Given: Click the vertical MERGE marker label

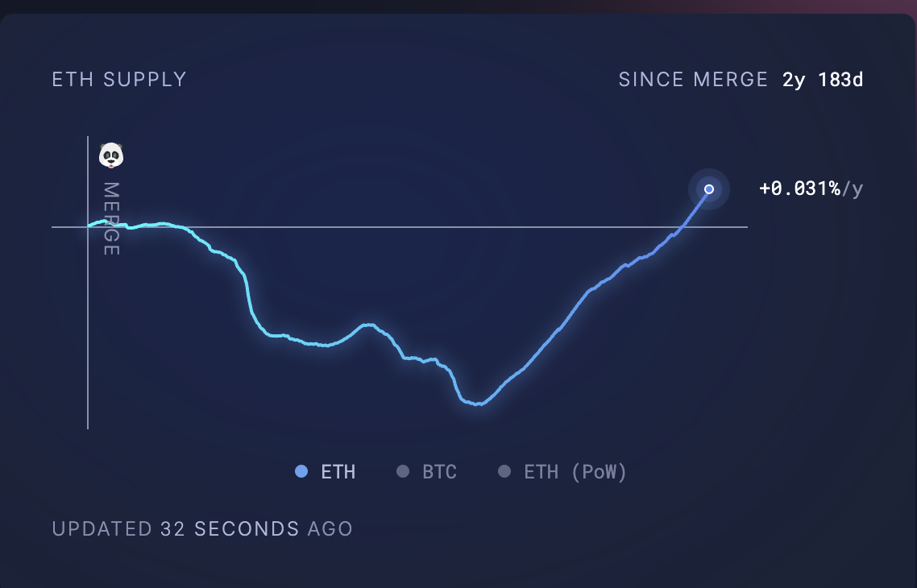Looking at the screenshot, I should pyautogui.click(x=111, y=219).
